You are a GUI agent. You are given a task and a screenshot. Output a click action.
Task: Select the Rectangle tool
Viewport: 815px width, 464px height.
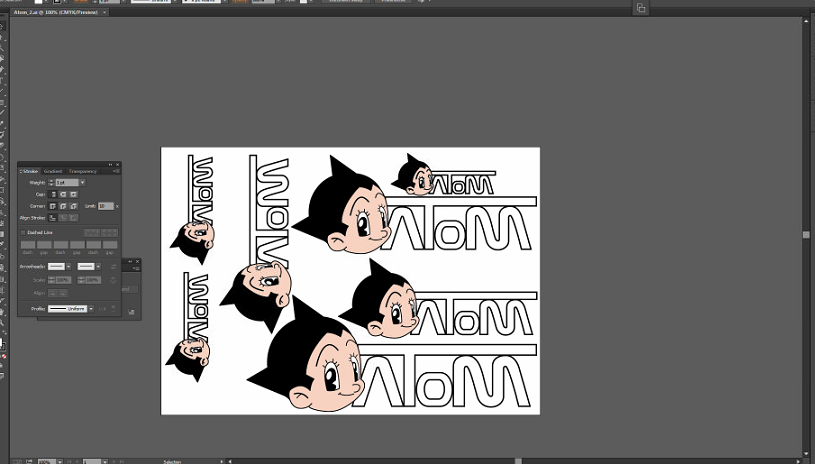2,102
